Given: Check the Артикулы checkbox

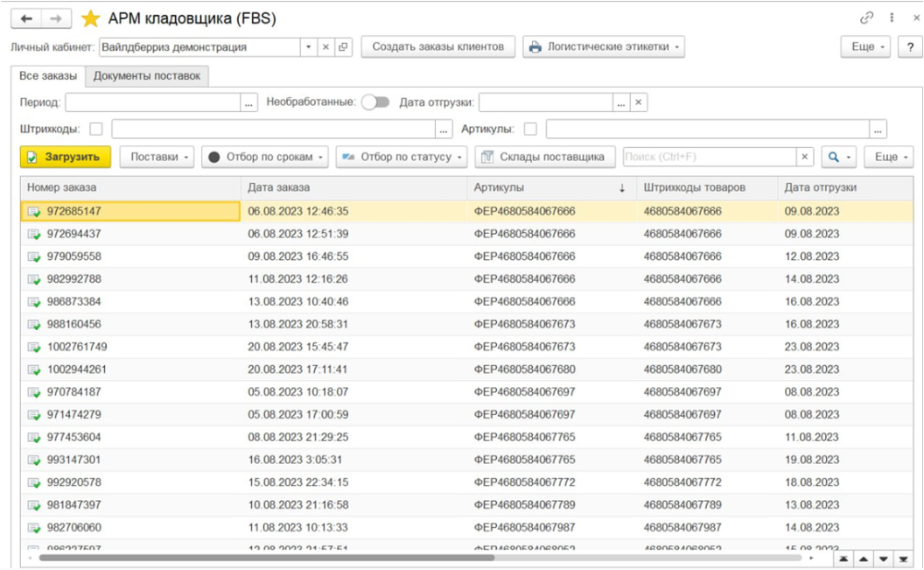Looking at the screenshot, I should 530,130.
